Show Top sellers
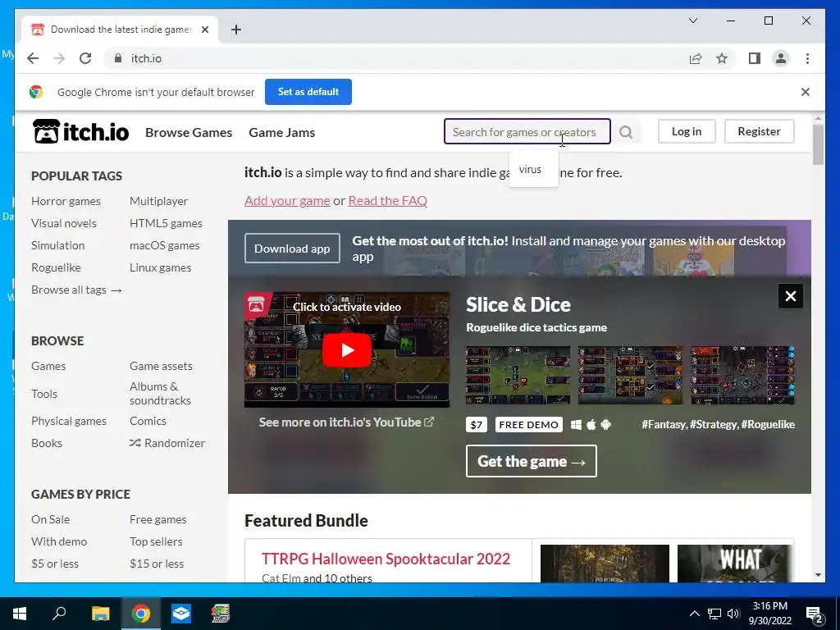This screenshot has width=840, height=630. pos(156,541)
